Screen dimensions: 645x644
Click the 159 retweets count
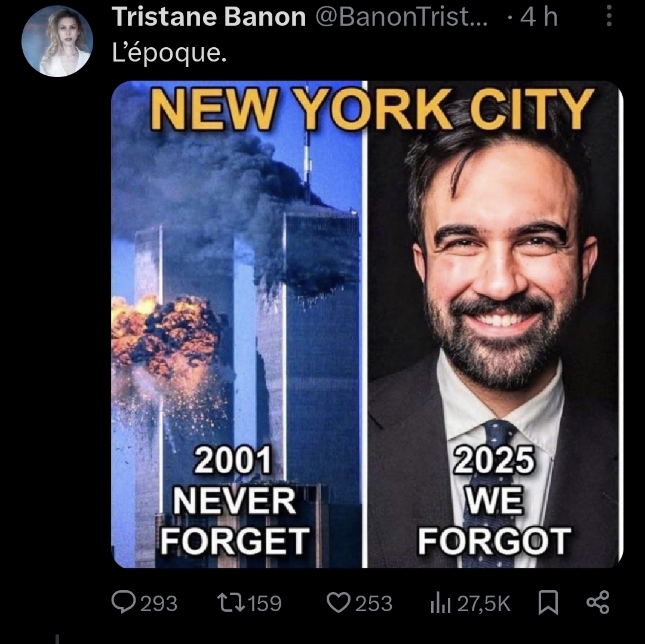coord(264,603)
